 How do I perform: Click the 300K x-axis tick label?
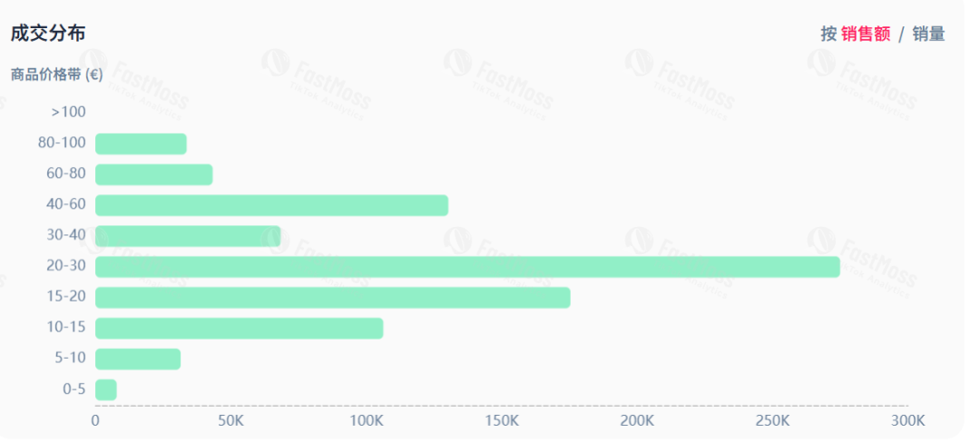[x=907, y=421]
